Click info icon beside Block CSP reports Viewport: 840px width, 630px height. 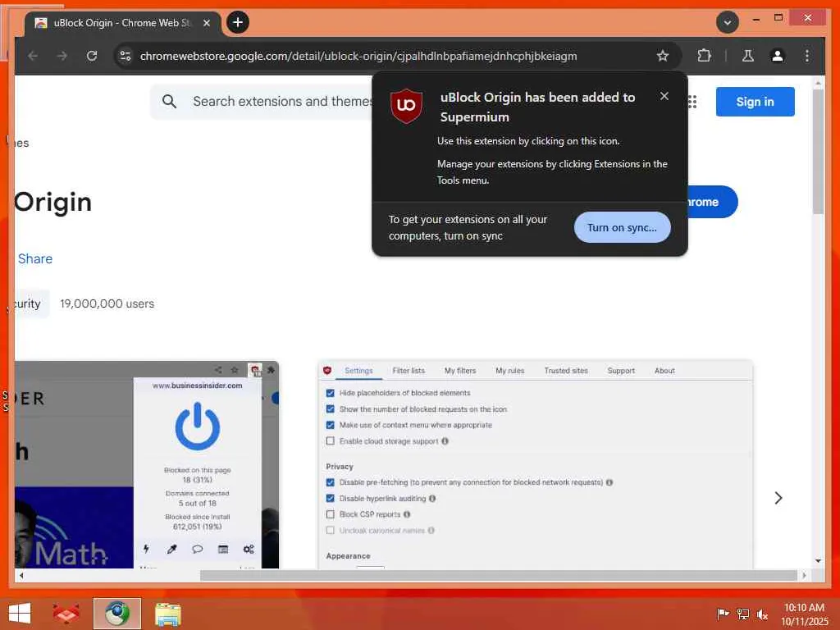(x=407, y=514)
